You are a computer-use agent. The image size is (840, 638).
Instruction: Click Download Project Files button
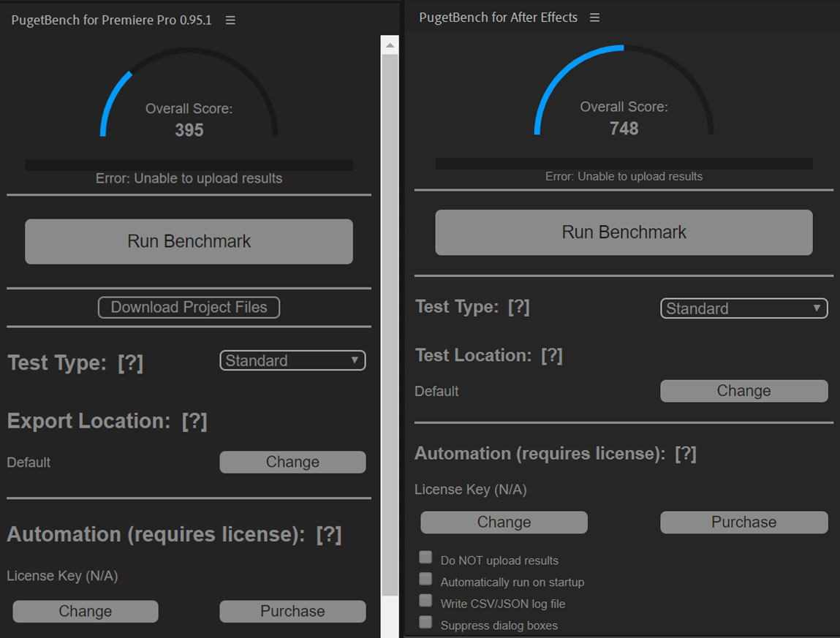[x=189, y=308]
